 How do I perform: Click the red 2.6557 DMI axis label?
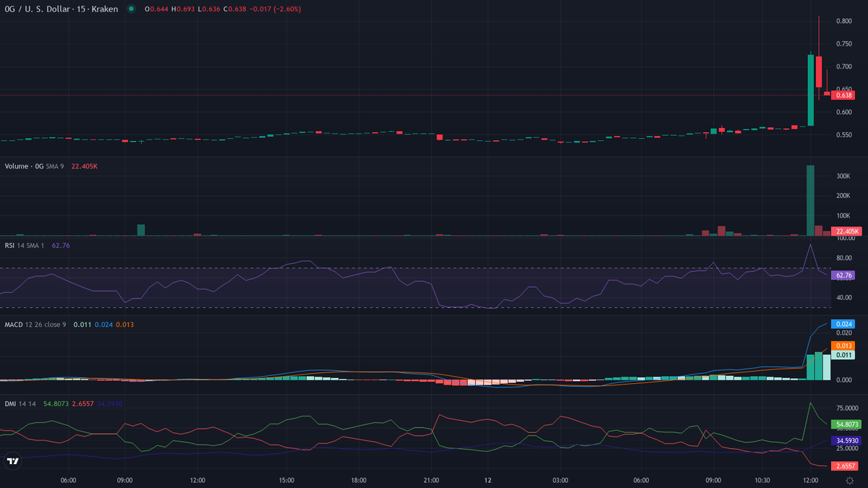click(x=846, y=466)
